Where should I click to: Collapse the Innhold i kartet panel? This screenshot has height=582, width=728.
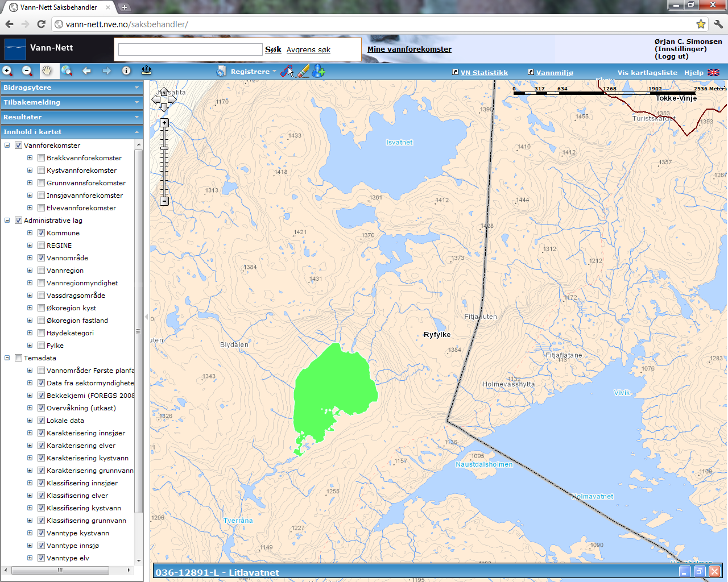pyautogui.click(x=71, y=132)
